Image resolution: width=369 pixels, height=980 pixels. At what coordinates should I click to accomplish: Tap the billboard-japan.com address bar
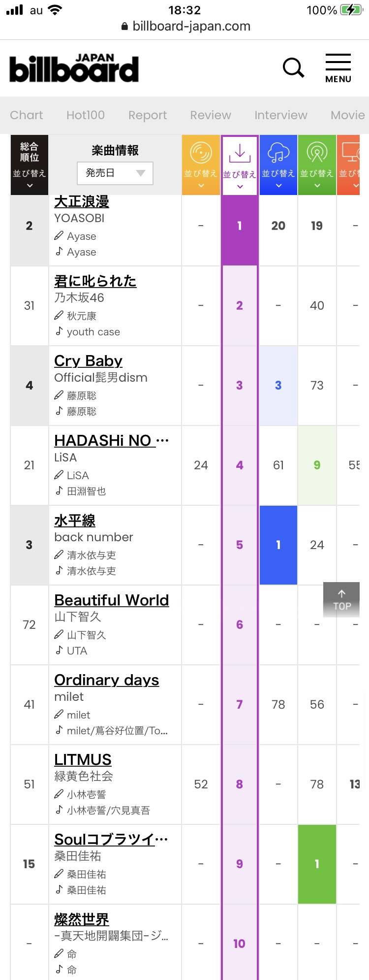[185, 26]
